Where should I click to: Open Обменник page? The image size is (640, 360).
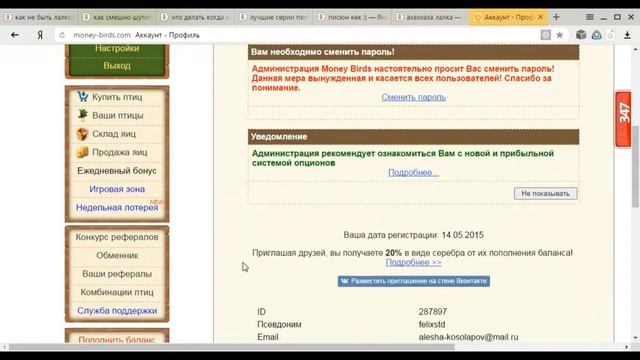click(x=117, y=255)
